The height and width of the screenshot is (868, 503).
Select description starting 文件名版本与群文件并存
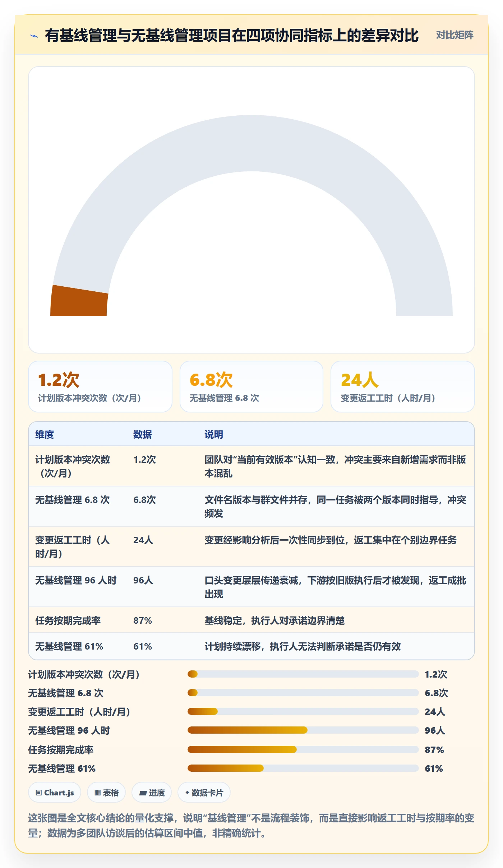click(335, 506)
